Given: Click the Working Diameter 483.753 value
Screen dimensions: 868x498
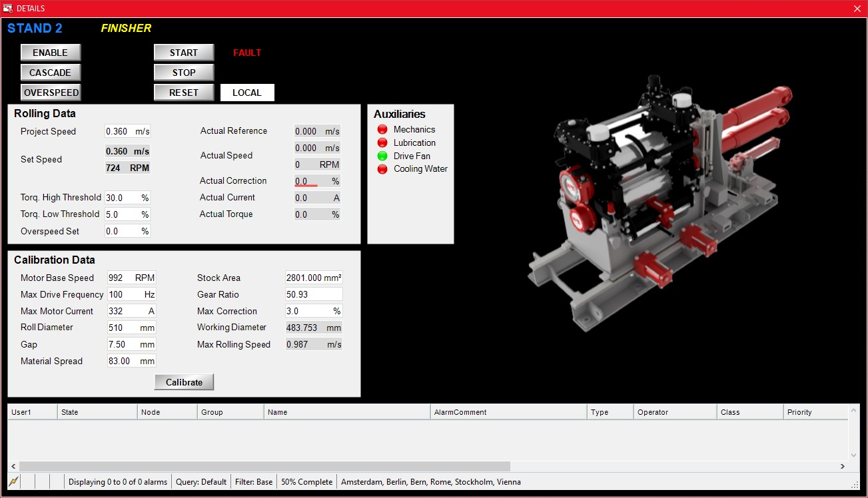Looking at the screenshot, I should tap(314, 328).
